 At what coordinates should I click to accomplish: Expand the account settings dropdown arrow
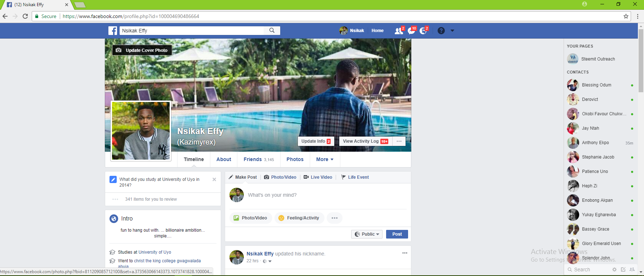coord(452,31)
